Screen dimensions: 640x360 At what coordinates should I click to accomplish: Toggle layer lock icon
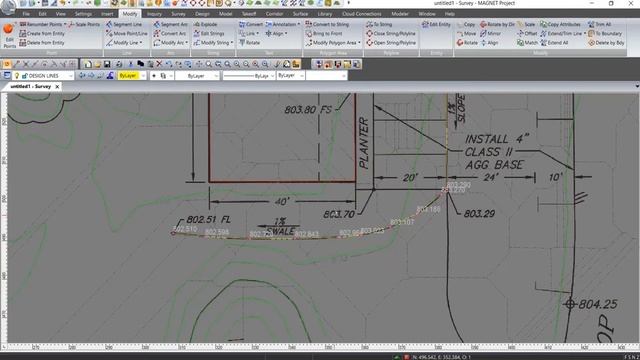[24, 76]
